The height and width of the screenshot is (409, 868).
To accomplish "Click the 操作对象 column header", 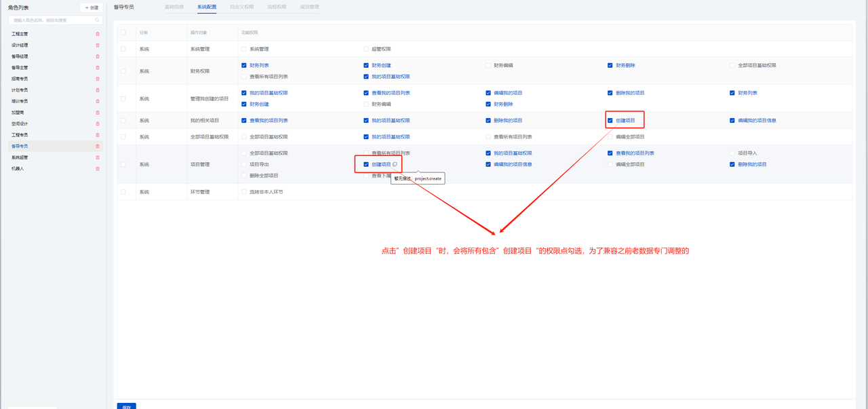I will (199, 33).
